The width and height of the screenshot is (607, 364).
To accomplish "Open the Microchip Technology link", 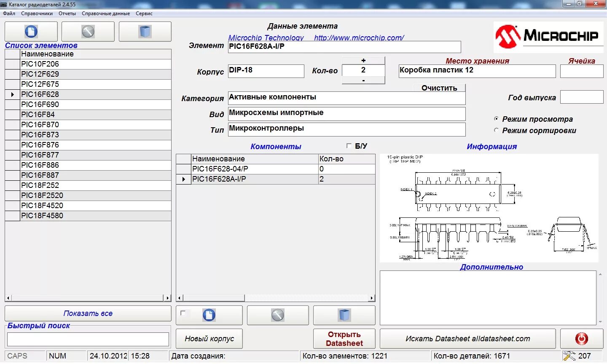I will [x=266, y=37].
